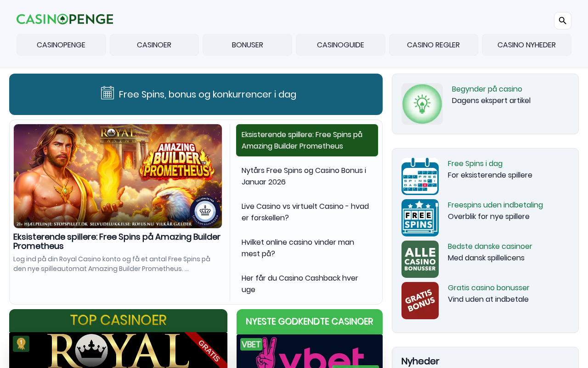Open the bold Amazing Builder Prometheus article headline
The image size is (588, 368).
[x=117, y=241]
